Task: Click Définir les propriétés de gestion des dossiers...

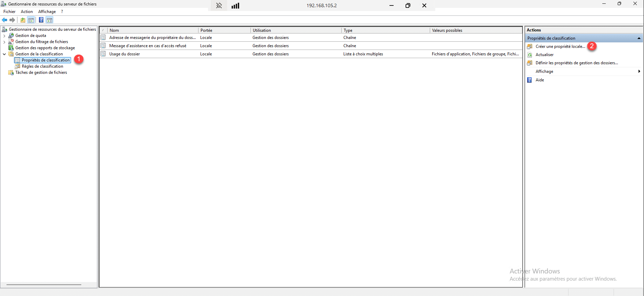Action: 577,63
